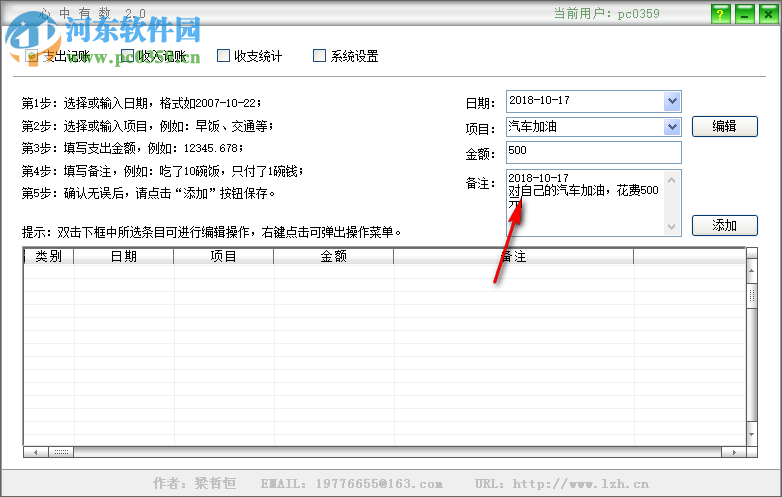
Task: Toggle the 收入记账 checkbox
Action: tap(128, 56)
